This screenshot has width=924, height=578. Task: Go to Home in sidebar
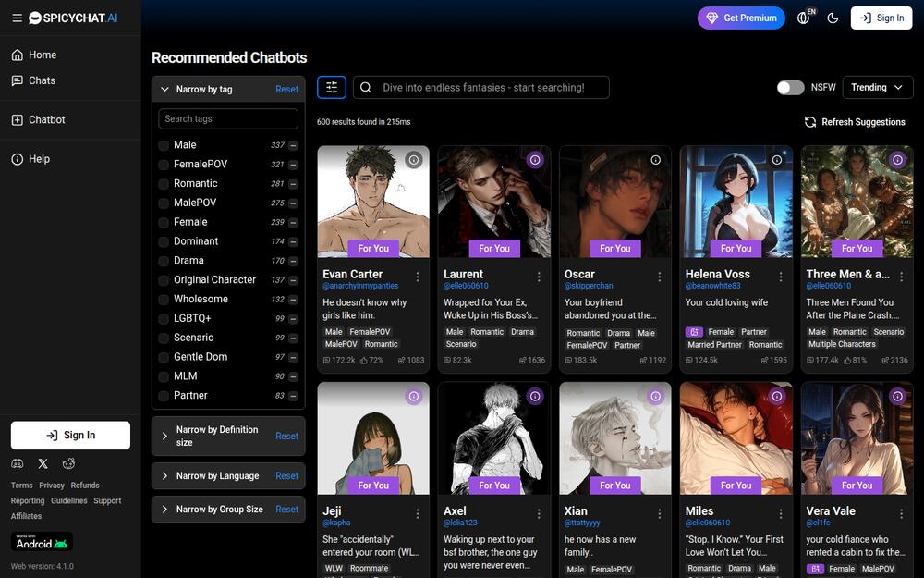pyautogui.click(x=34, y=55)
